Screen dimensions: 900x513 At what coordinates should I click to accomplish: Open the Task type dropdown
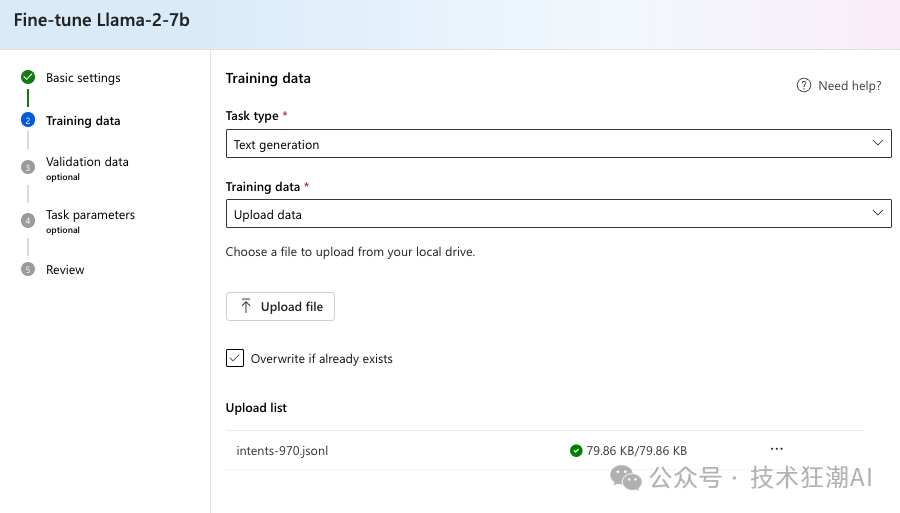558,143
